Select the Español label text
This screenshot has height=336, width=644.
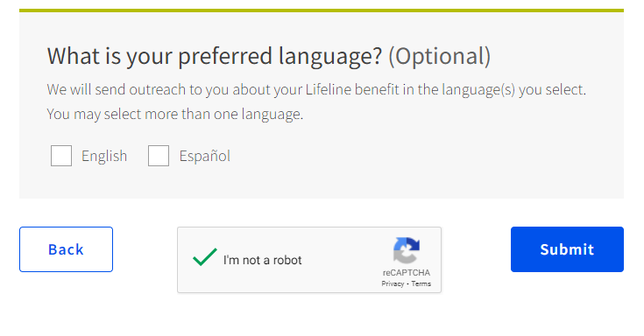point(204,156)
